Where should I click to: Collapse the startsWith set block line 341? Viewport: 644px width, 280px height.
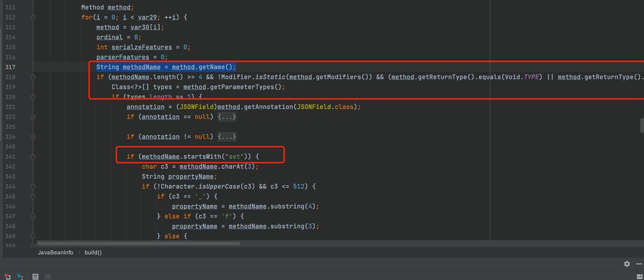(x=33, y=157)
